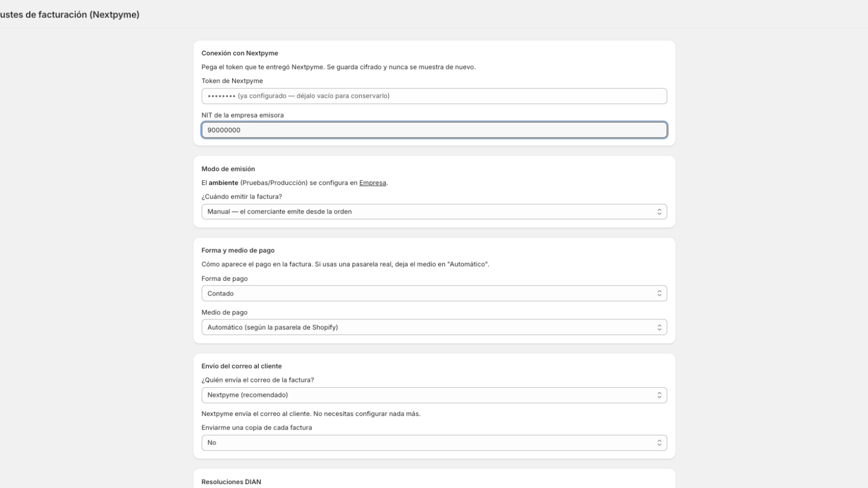This screenshot has width=868, height=488.
Task: Click the Token de Nextpyme input field
Action: pos(434,96)
